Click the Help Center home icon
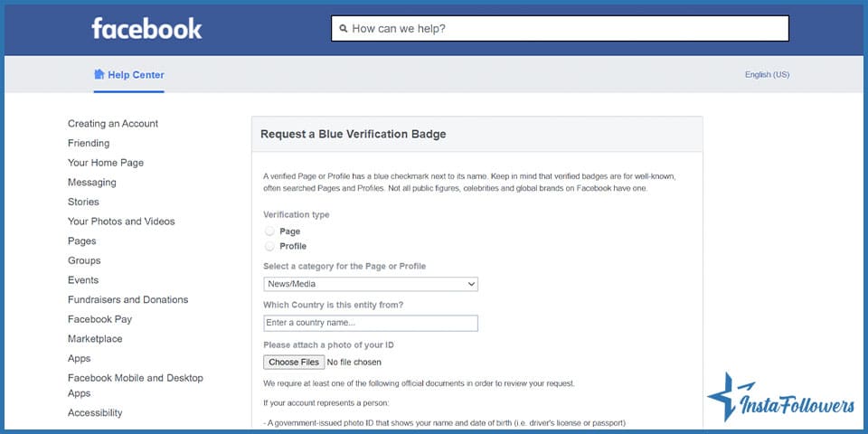Image resolution: width=868 pixels, height=434 pixels. point(99,74)
